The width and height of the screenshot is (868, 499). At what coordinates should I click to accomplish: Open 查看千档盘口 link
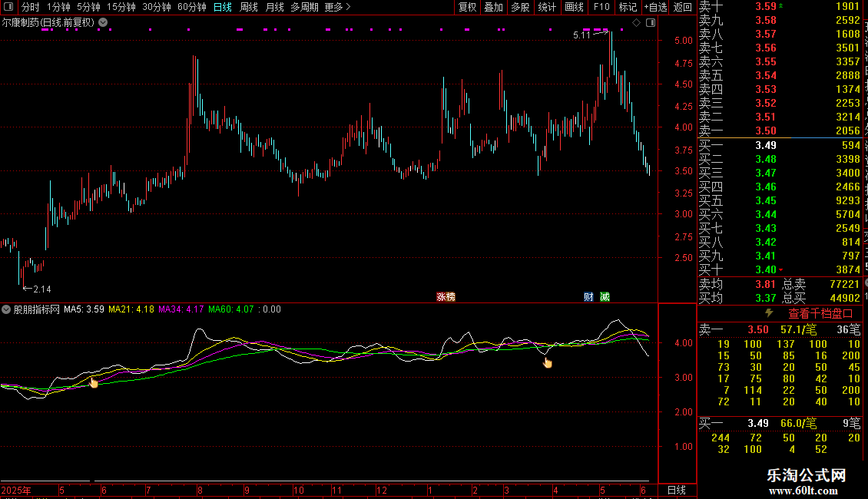820,314
